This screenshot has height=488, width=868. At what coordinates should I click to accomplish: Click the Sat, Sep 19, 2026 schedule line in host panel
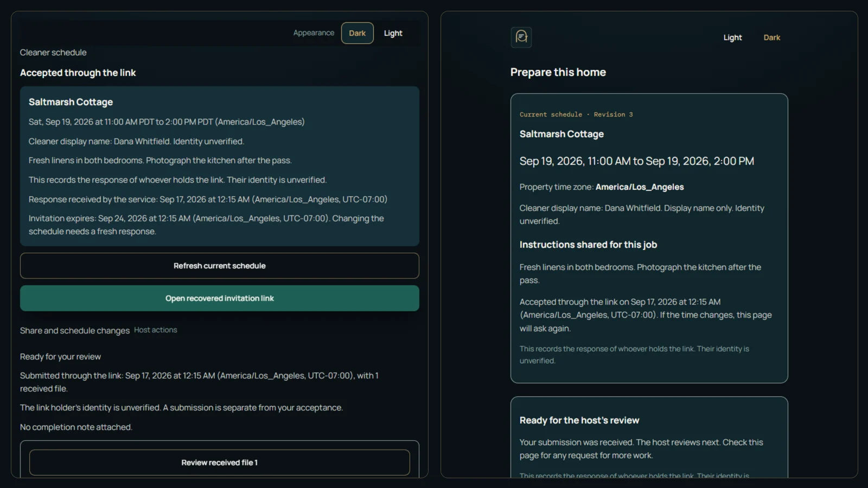coord(167,122)
